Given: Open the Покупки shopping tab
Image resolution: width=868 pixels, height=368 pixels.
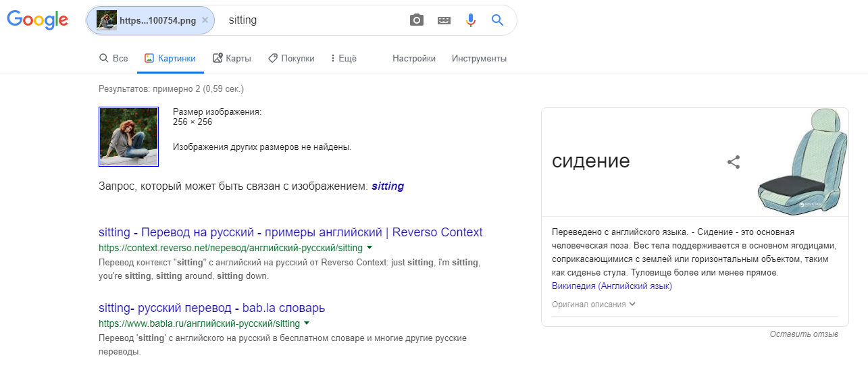Looking at the screenshot, I should point(291,59).
